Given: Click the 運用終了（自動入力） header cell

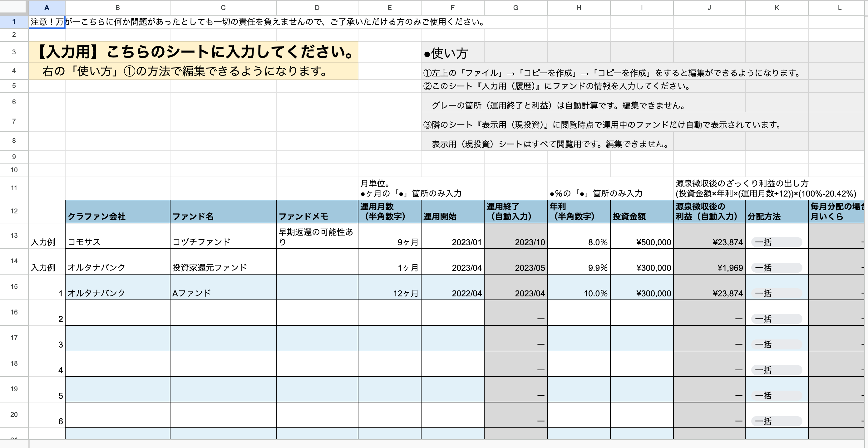Looking at the screenshot, I should tap(515, 212).
